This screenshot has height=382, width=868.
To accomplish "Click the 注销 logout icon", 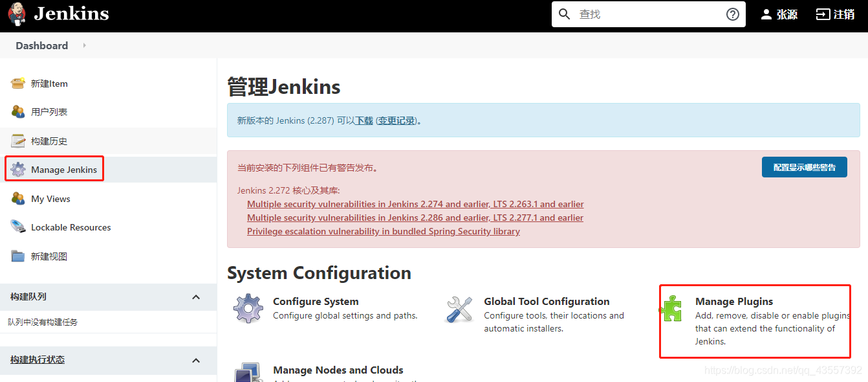I will click(x=823, y=14).
